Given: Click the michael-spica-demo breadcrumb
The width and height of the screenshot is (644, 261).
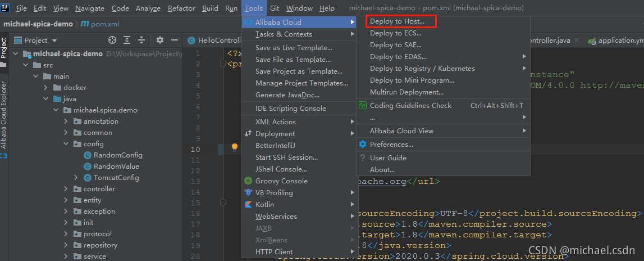Looking at the screenshot, I should [x=38, y=24].
